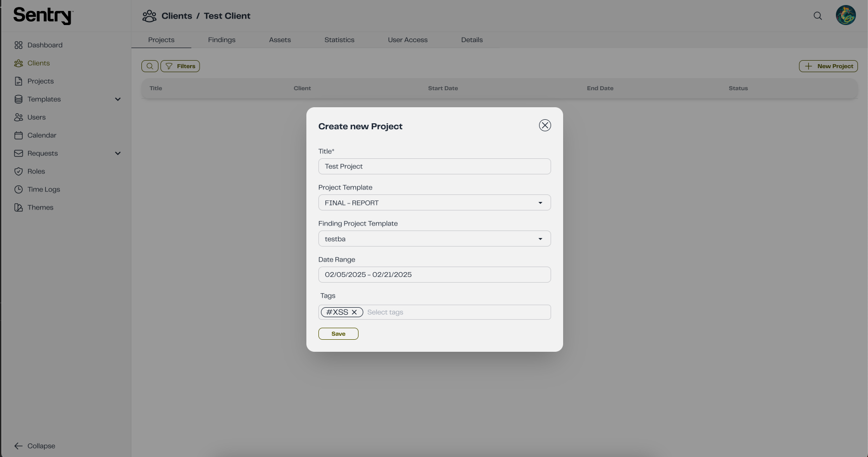
Task: Switch to the User Access tab
Action: (x=408, y=40)
